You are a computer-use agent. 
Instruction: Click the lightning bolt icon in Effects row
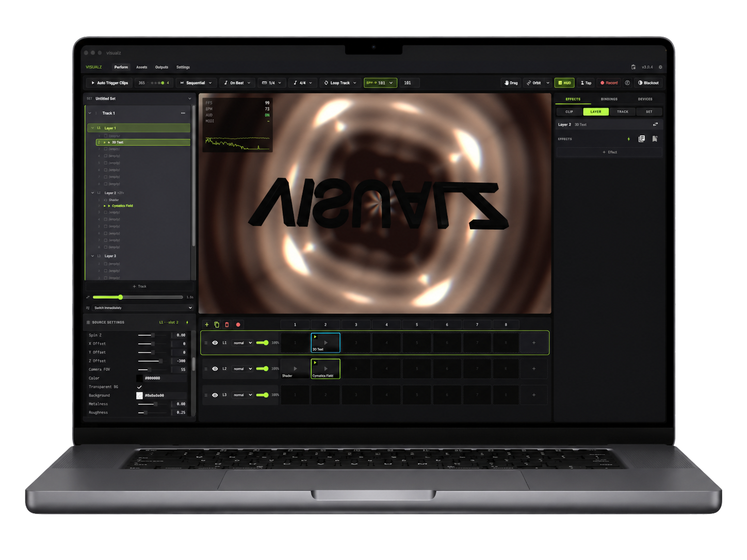pos(628,139)
